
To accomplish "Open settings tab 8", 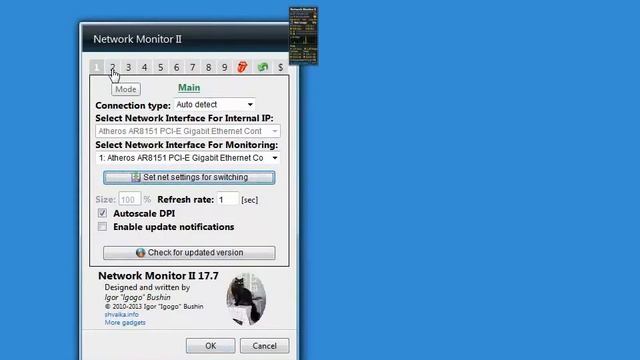I will [209, 67].
